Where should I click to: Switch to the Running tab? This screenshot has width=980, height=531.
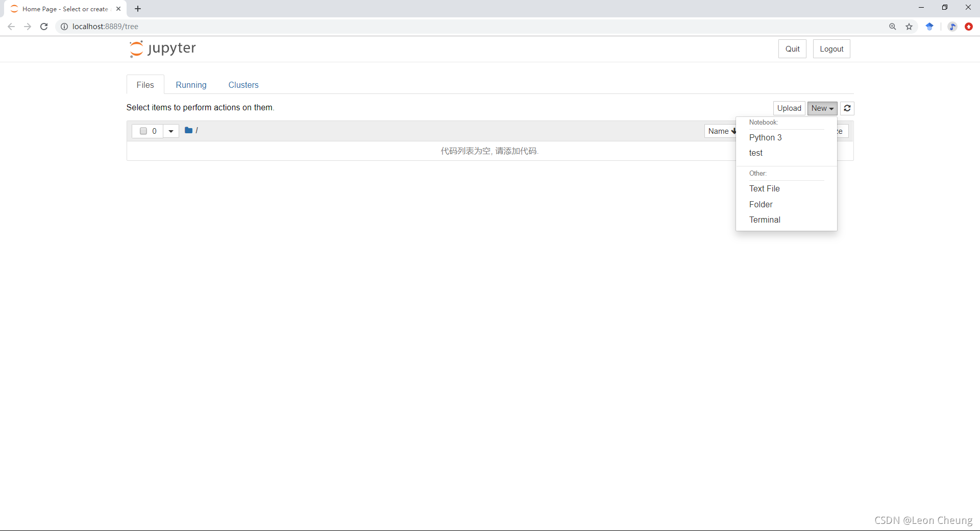coord(191,85)
